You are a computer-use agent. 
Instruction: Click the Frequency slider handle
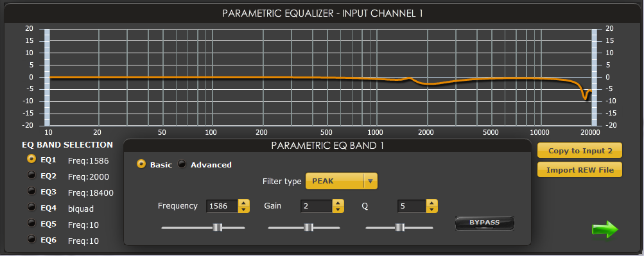(218, 227)
